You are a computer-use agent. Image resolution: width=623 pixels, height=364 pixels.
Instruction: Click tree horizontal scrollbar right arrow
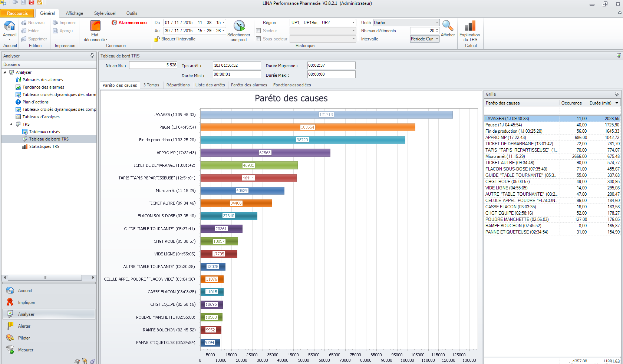click(93, 278)
